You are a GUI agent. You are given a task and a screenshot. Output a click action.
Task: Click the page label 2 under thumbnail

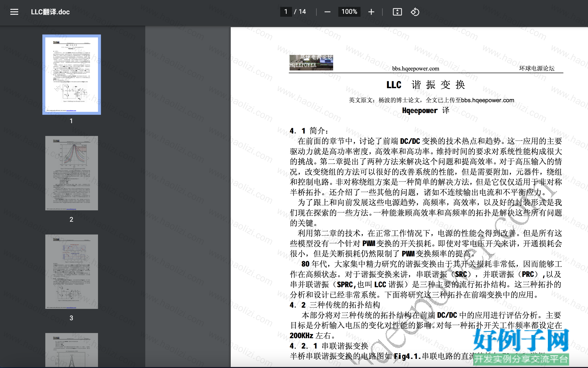71,219
